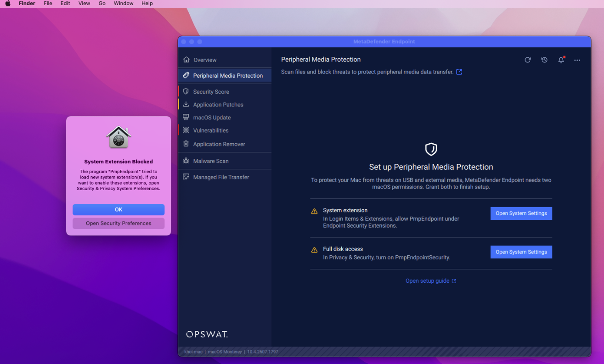Click the refresh icon in MetaDefender header
This screenshot has height=364, width=604.
point(528,60)
